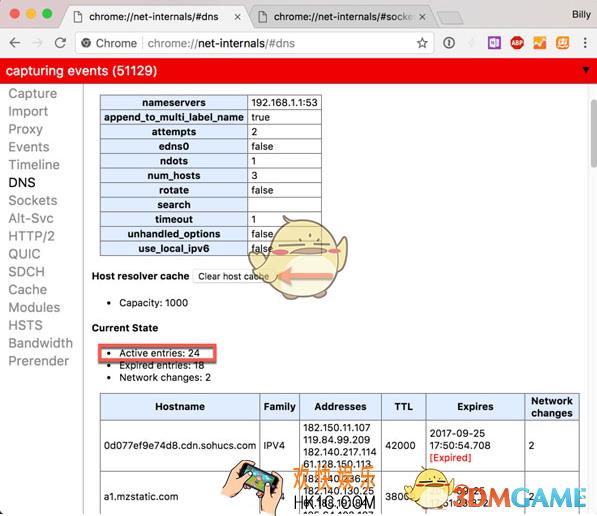The width and height of the screenshot is (597, 516).
Task: Open the circled info extension icon
Action: (x=449, y=43)
